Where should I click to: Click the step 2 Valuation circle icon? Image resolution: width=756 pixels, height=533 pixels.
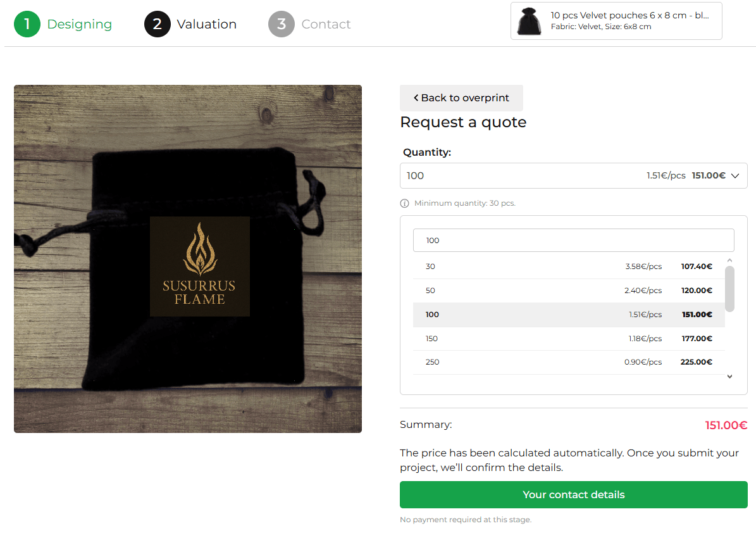[x=157, y=24]
